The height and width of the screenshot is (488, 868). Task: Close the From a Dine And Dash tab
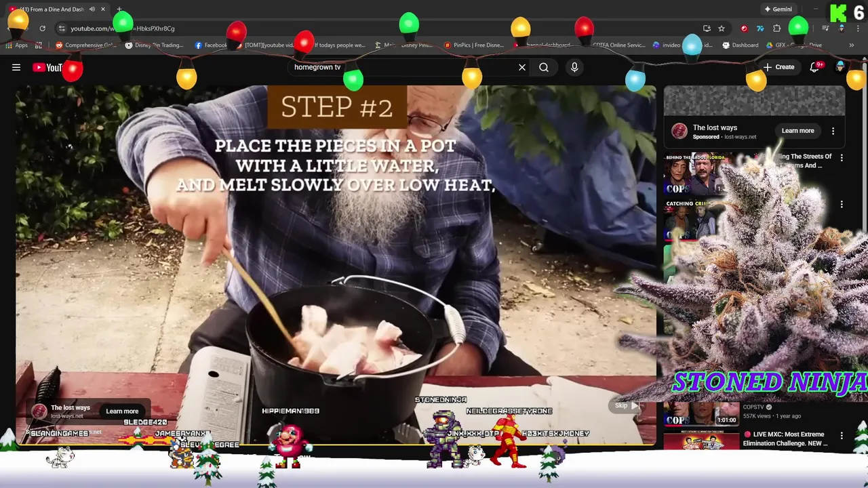click(x=103, y=9)
